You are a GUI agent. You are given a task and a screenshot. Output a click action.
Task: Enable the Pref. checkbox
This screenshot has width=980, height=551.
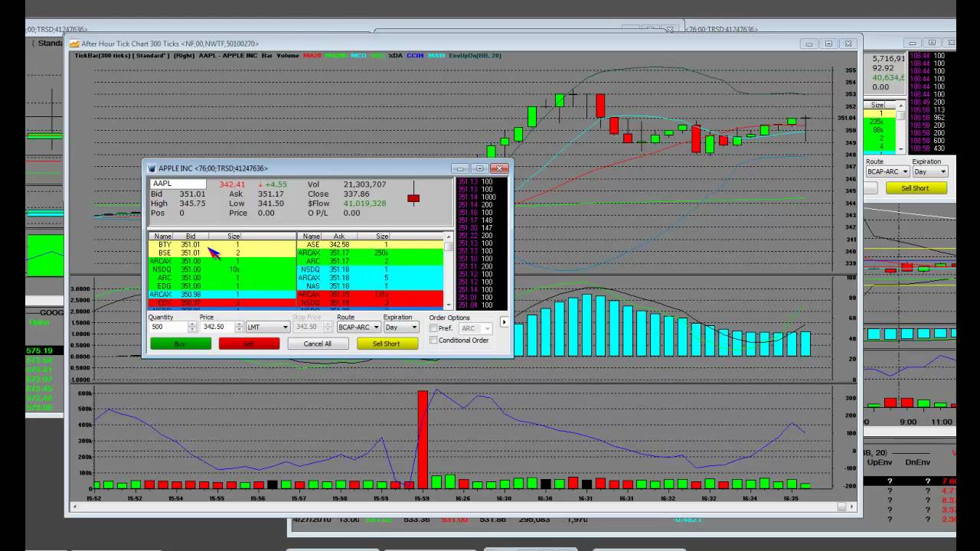tap(434, 328)
